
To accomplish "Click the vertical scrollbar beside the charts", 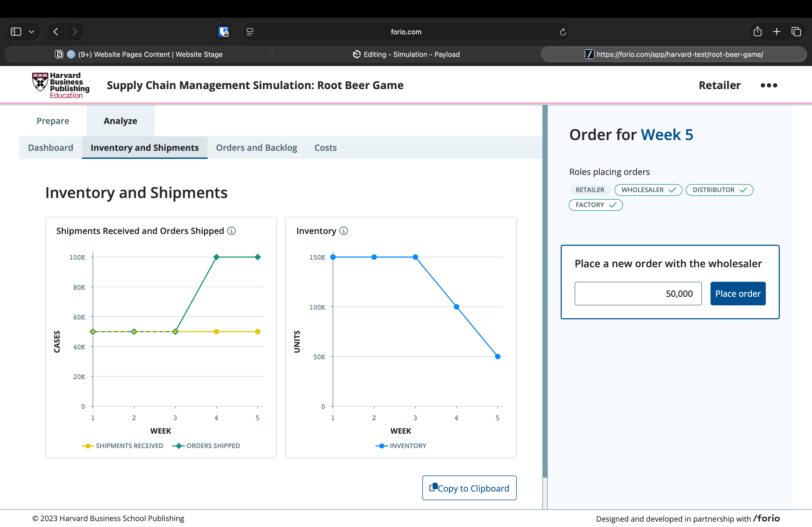I will click(545, 291).
